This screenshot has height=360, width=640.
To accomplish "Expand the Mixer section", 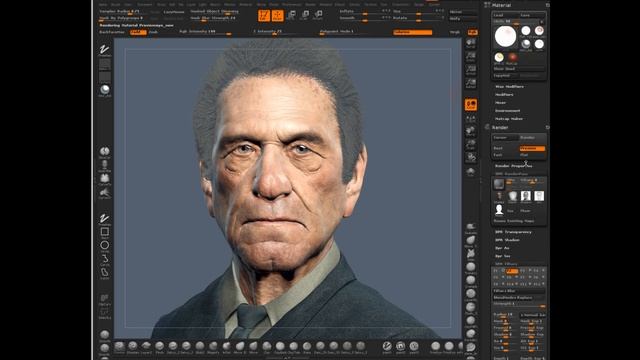I will coord(500,103).
